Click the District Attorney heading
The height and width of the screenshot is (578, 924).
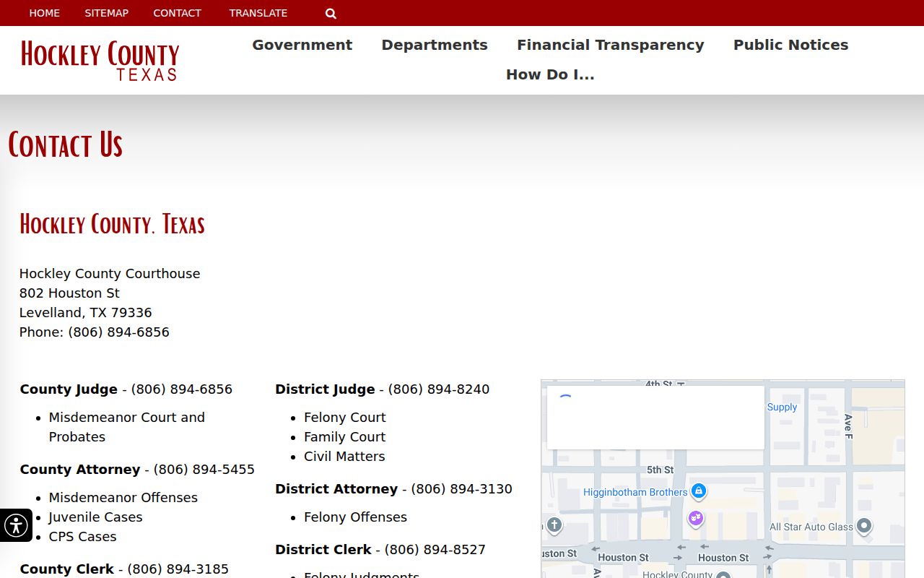336,489
